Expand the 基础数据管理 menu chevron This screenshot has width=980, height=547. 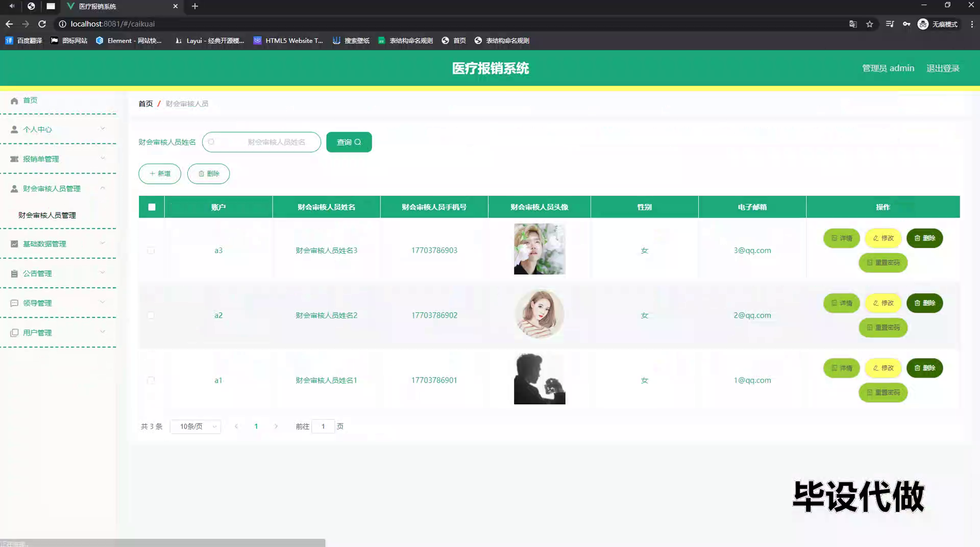tap(103, 243)
